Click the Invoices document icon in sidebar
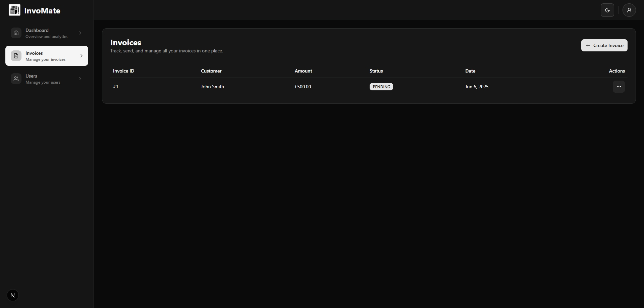Screen dimensions: 644x308 pos(16,56)
